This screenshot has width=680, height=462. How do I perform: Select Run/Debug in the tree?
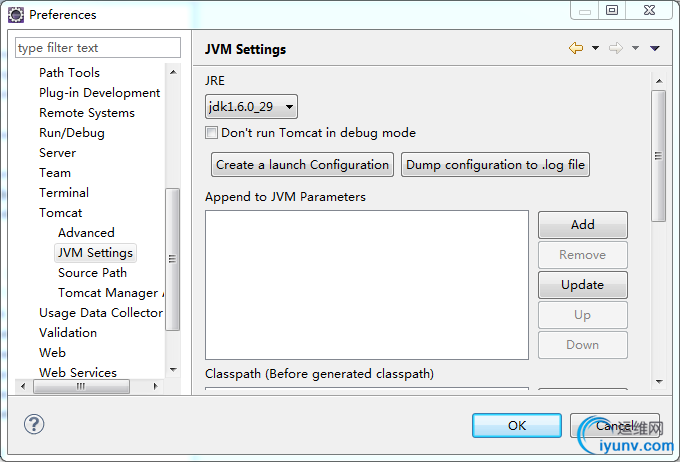point(72,133)
